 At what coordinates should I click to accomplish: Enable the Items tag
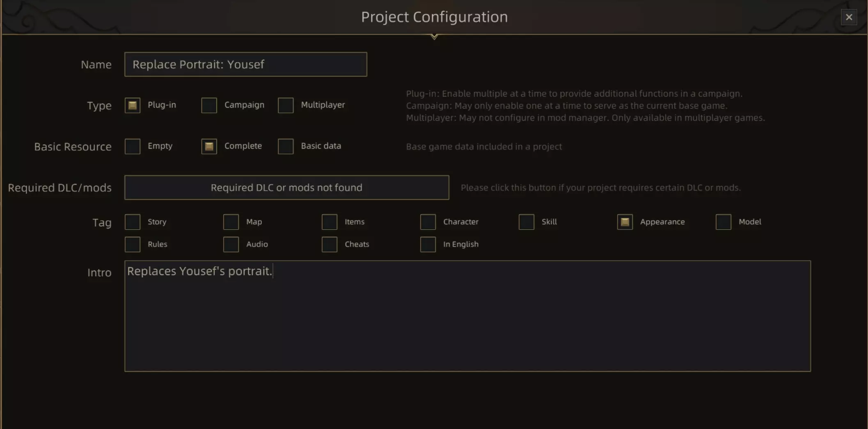point(330,222)
